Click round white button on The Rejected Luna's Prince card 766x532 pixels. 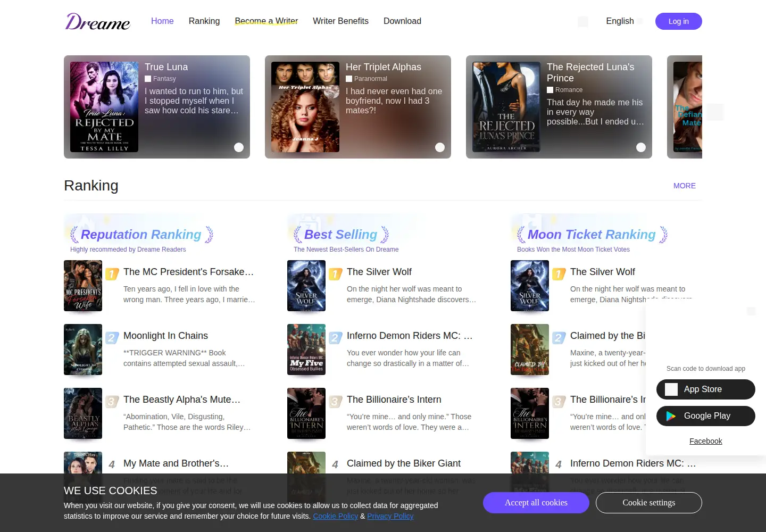(641, 147)
